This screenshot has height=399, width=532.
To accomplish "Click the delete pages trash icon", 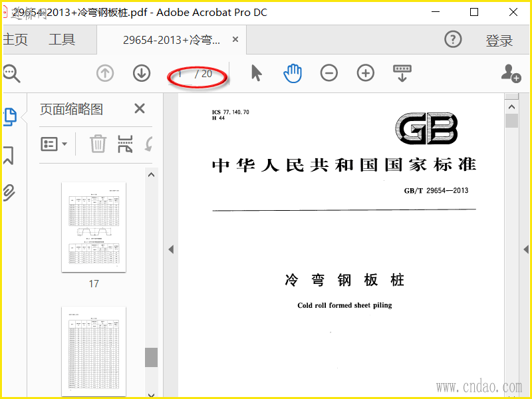I will coord(98,144).
